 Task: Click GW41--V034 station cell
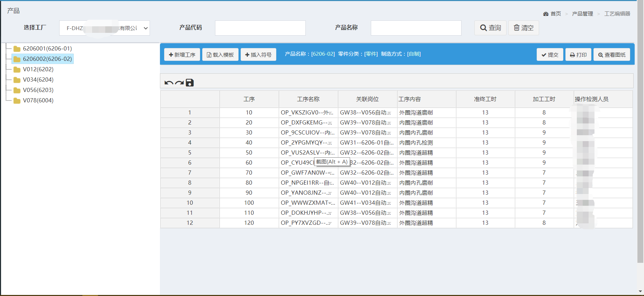[x=368, y=203]
